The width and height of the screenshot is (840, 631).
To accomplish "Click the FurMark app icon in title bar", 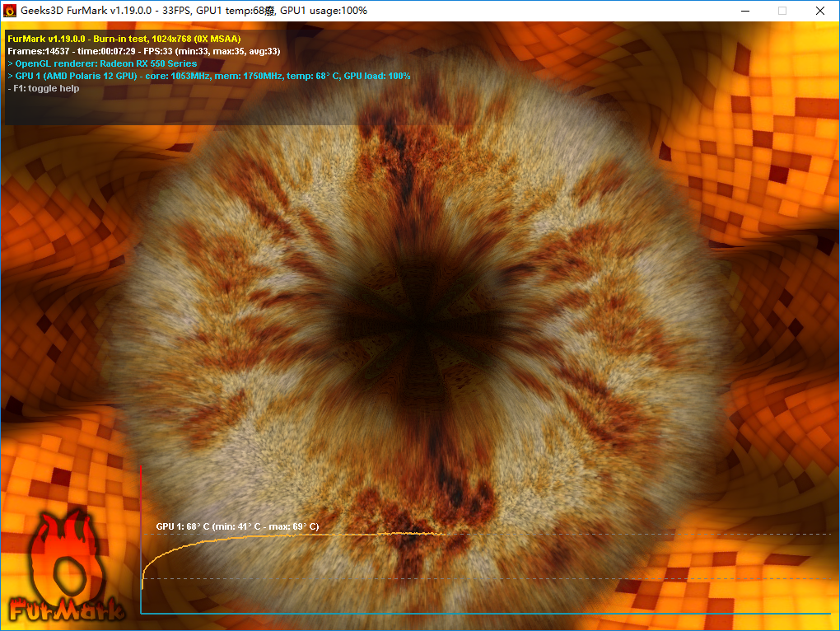I will coord(10,11).
